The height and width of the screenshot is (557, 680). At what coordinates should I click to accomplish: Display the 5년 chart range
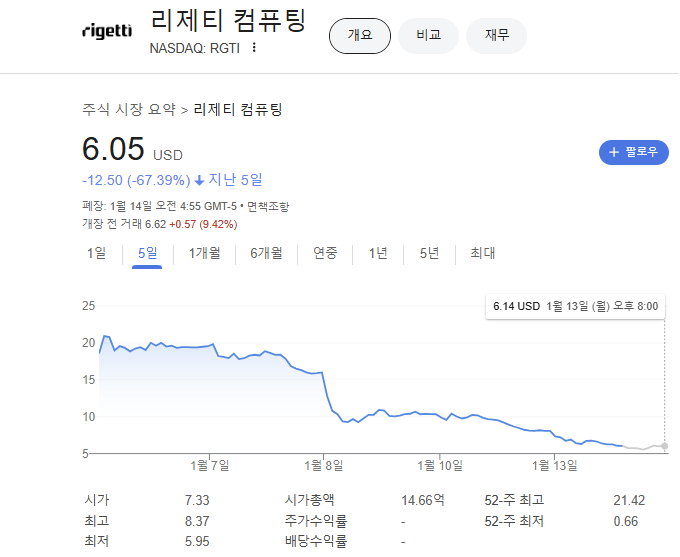coord(429,253)
